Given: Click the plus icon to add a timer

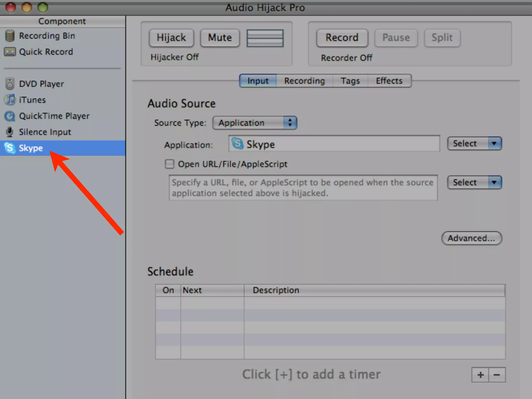Looking at the screenshot, I should point(480,375).
